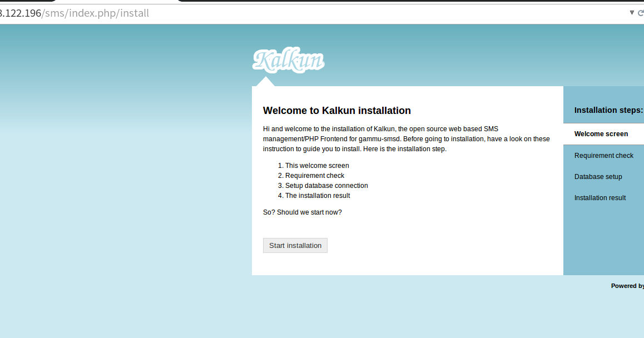Click the 'Setup database connection' list item
644x338 pixels.
click(x=326, y=186)
